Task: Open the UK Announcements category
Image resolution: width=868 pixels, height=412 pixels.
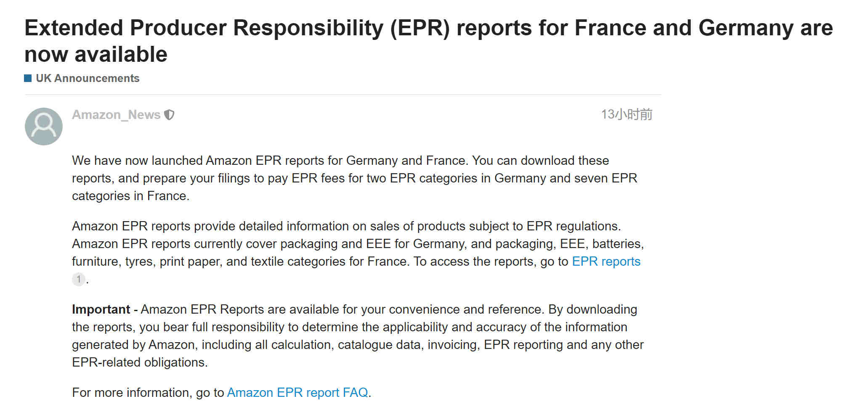Action: click(88, 78)
